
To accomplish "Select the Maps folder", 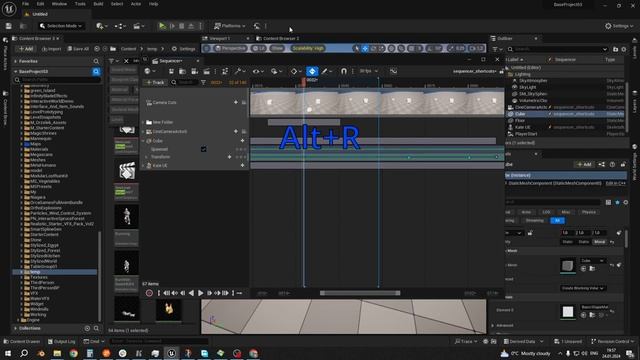I will coord(36,144).
